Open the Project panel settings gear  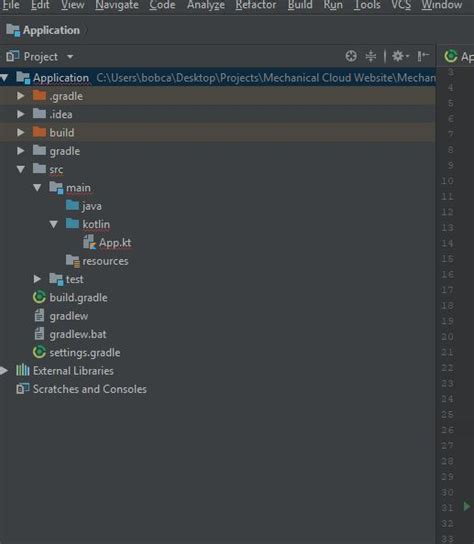point(400,56)
